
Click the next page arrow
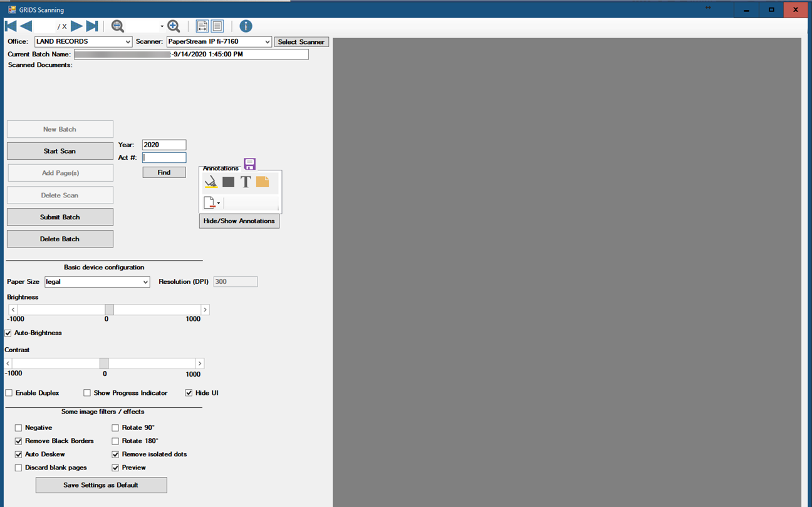click(76, 26)
